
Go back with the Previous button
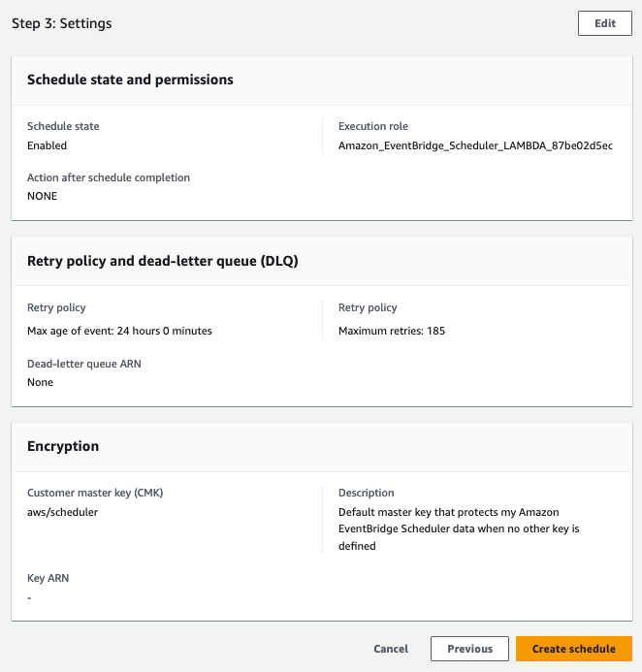click(x=469, y=649)
